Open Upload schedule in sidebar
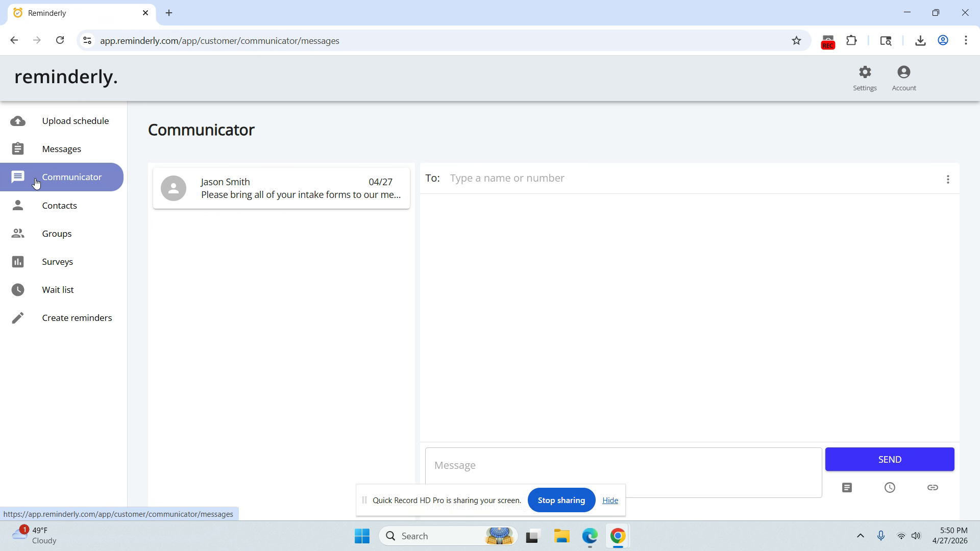The height and width of the screenshot is (551, 980). (76, 121)
